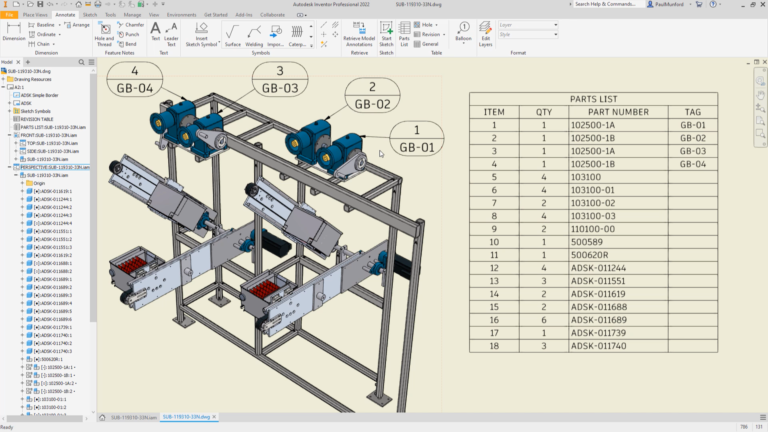Click balloon 4 GB-04 on drawing
Viewport: 768px width, 432px height.
point(135,80)
